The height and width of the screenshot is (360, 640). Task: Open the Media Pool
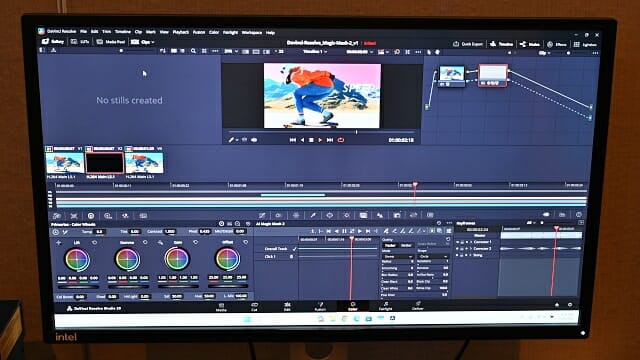111,42
